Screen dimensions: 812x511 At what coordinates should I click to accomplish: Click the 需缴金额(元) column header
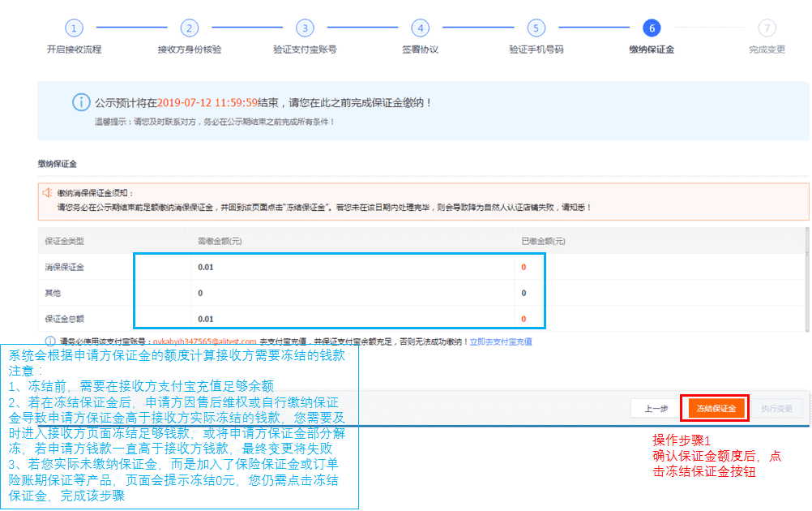coord(220,241)
